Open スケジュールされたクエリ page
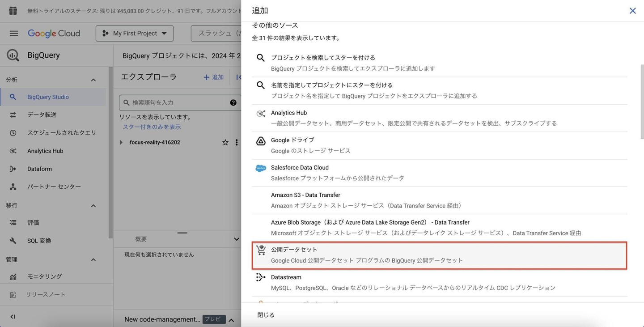This screenshot has width=644, height=327. pyautogui.click(x=53, y=133)
